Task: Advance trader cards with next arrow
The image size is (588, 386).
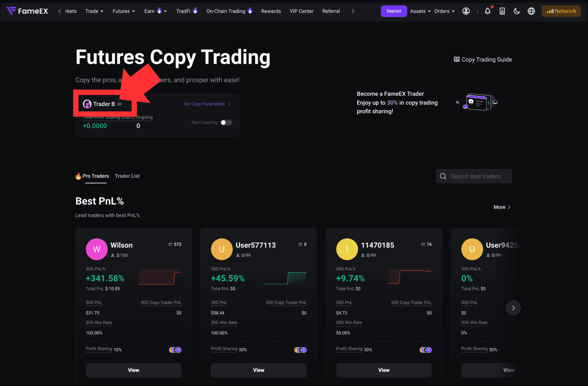Action: click(513, 308)
